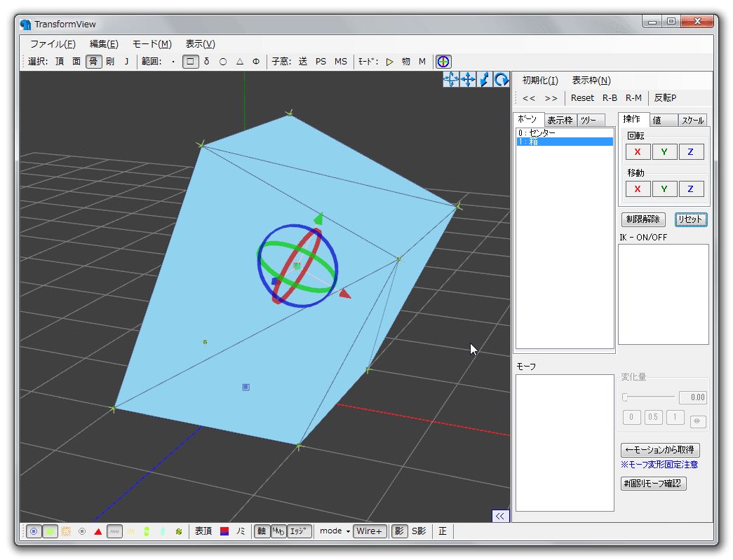Open the mode dropdown in bottom toolbar
This screenshot has height=560, width=733.
pyautogui.click(x=335, y=531)
